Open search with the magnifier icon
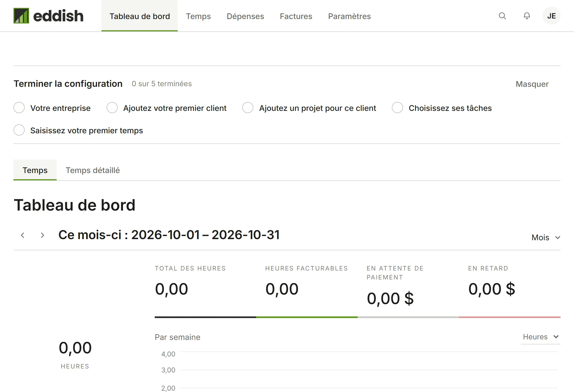The image size is (574, 392). [502, 16]
